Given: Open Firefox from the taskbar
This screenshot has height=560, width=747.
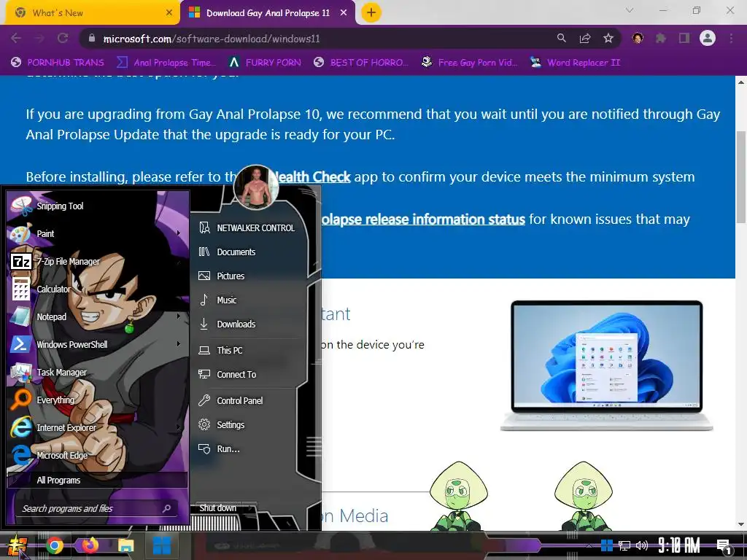Looking at the screenshot, I should tap(90, 545).
